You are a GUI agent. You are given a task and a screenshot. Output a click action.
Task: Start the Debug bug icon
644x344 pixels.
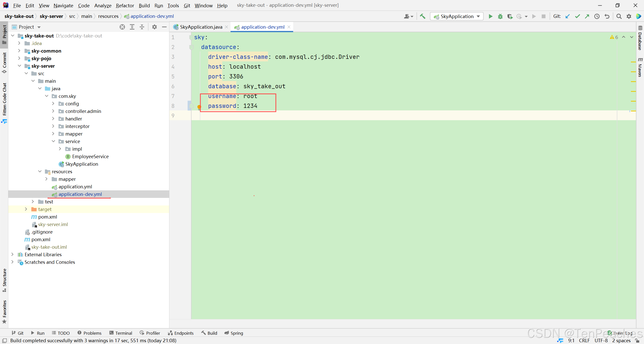click(x=500, y=16)
